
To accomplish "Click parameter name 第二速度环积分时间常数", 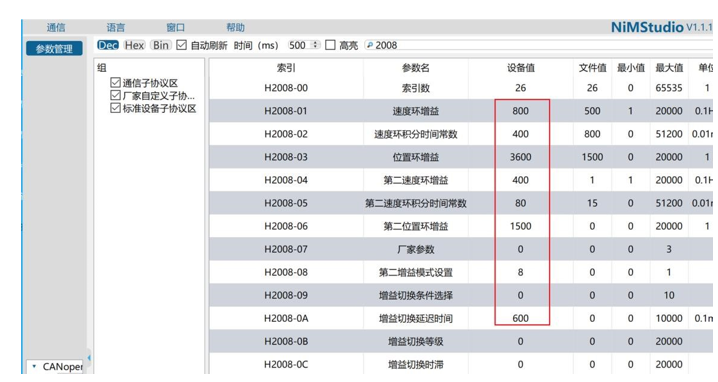I will (416, 203).
